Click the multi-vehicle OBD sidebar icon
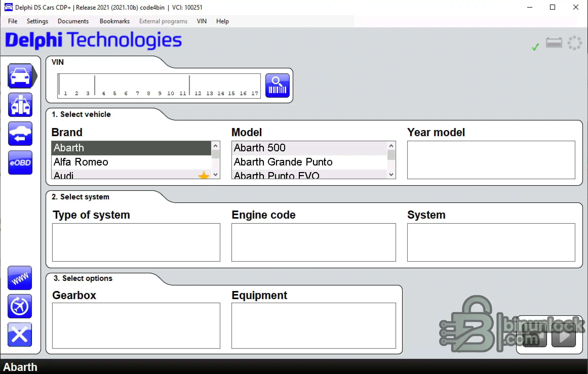Screen dimensions: 588x374 pyautogui.click(x=20, y=105)
